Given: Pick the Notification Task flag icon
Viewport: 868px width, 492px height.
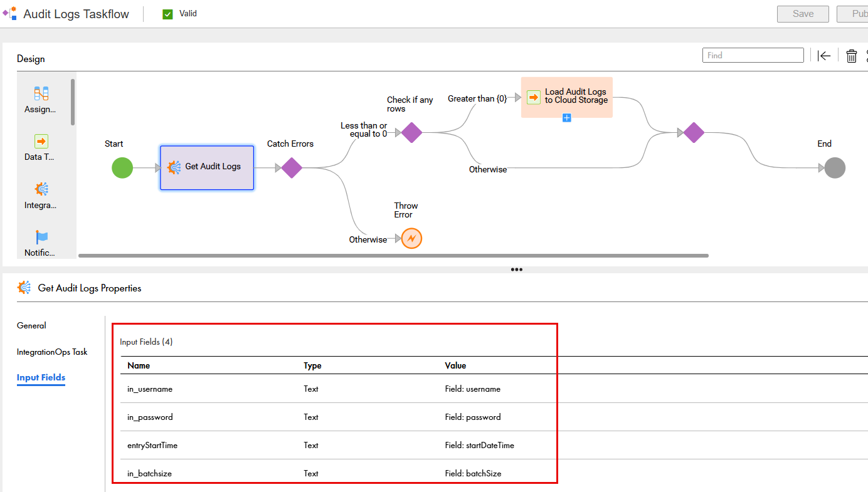Looking at the screenshot, I should [x=41, y=237].
